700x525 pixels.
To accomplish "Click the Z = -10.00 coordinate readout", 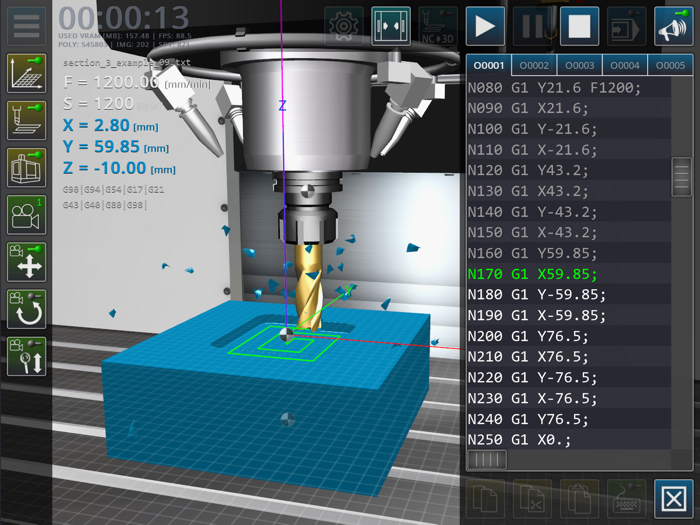I will 119,168.
